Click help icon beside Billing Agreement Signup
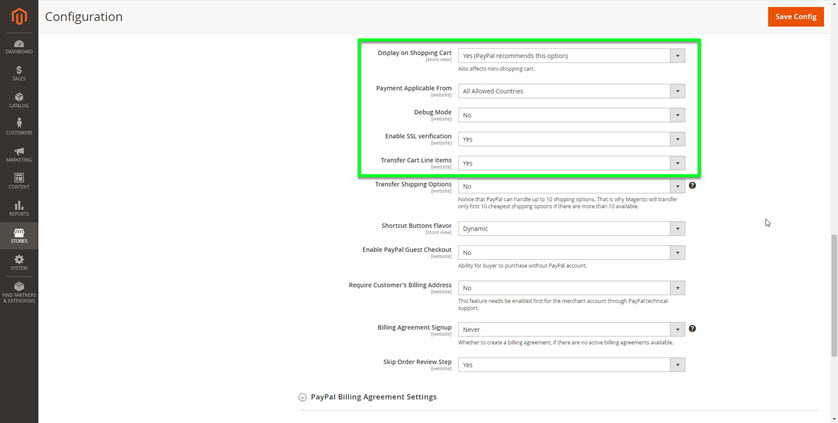Viewport: 838px width, 423px height. (x=692, y=328)
